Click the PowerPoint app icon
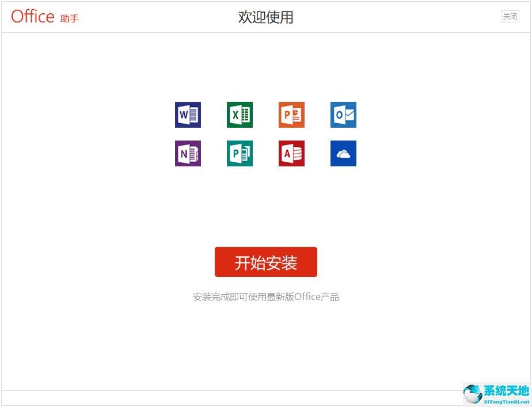Image resolution: width=532 pixels, height=407 pixels. (x=291, y=115)
